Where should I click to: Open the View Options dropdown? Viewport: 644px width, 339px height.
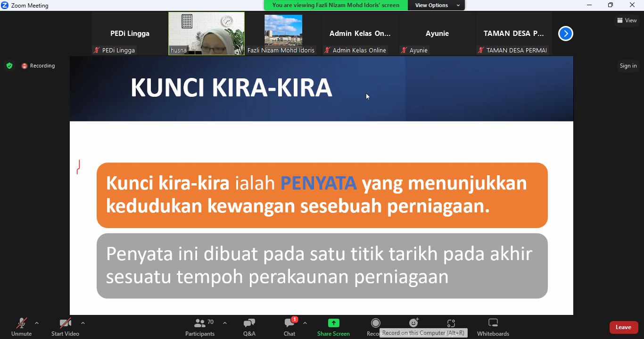click(437, 5)
